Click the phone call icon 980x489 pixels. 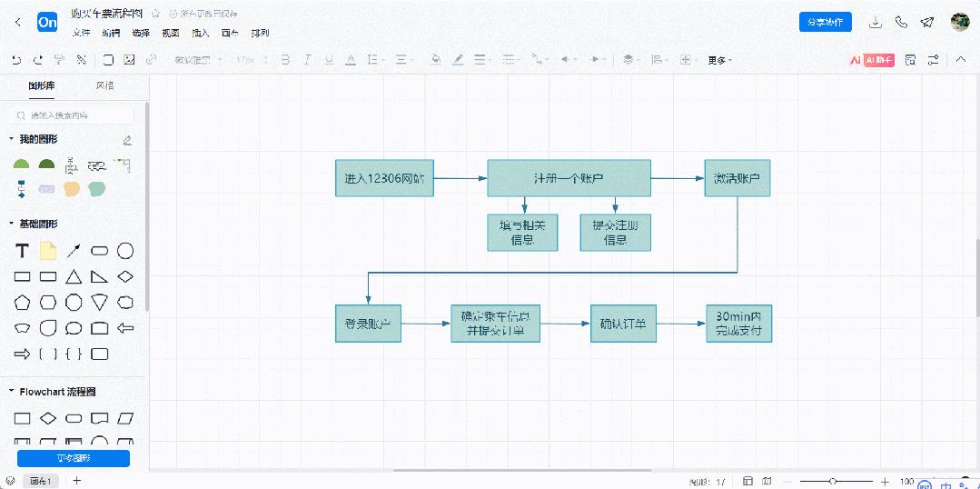901,22
